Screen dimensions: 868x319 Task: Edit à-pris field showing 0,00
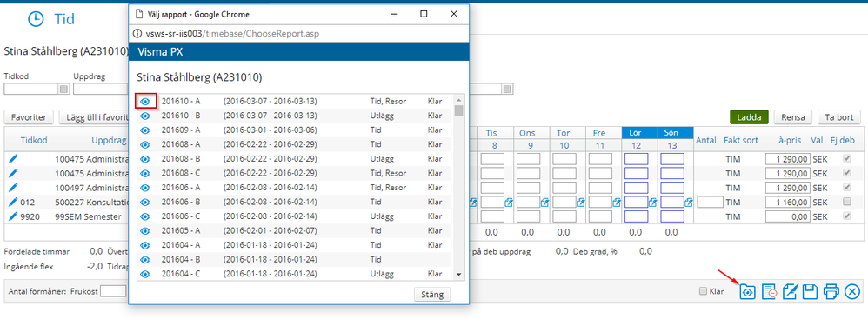(x=787, y=216)
